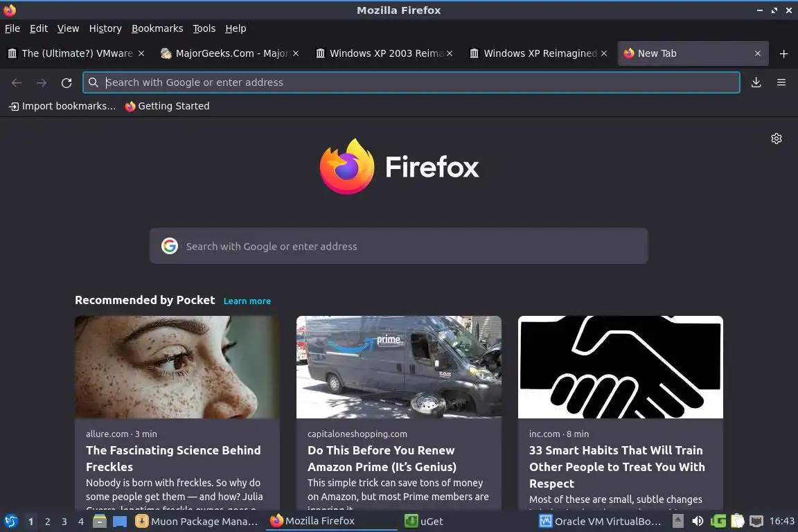Open Do This Before You Renew Amazon Prime
798x532 pixels.
[x=382, y=459]
